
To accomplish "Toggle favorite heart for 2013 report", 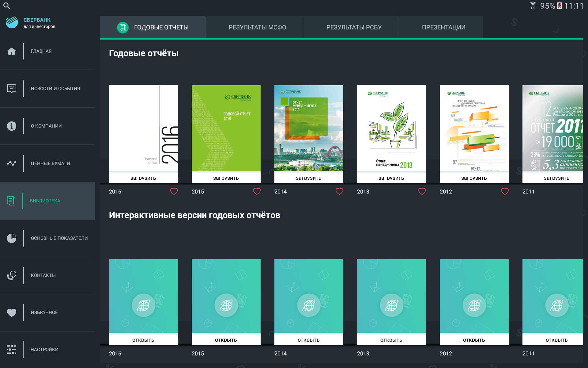I will pyautogui.click(x=422, y=191).
